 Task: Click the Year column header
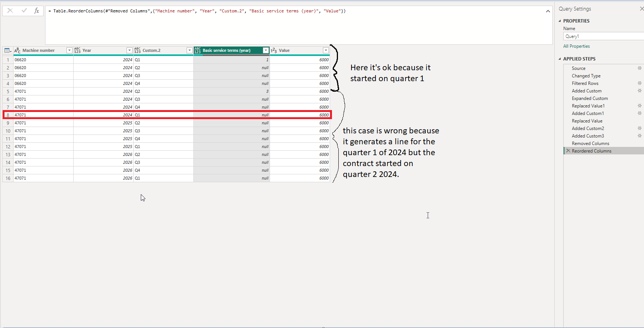point(103,50)
